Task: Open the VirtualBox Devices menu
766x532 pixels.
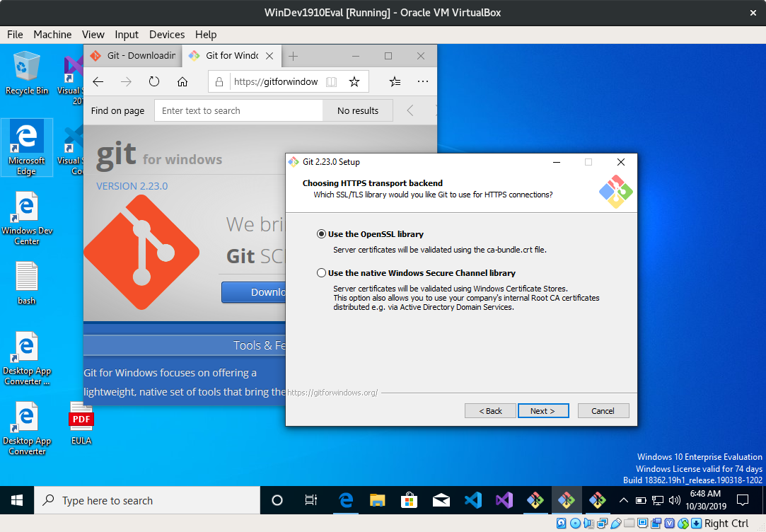Action: pos(167,34)
